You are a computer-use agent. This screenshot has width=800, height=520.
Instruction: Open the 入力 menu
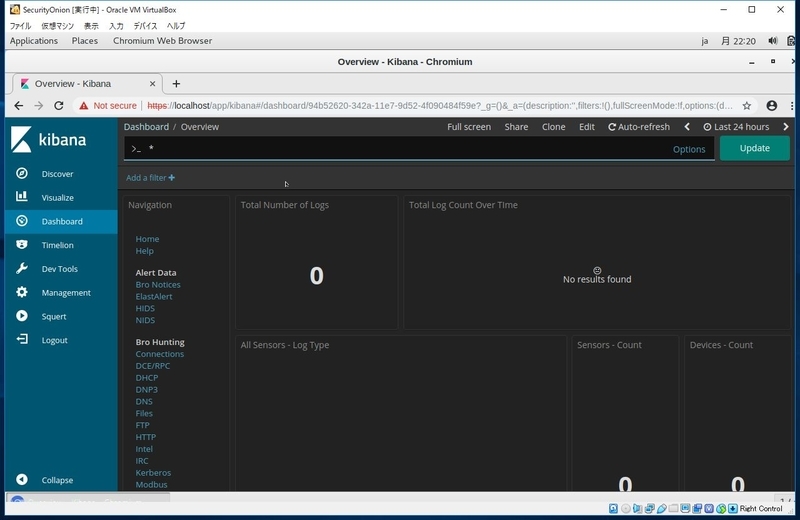click(116, 26)
